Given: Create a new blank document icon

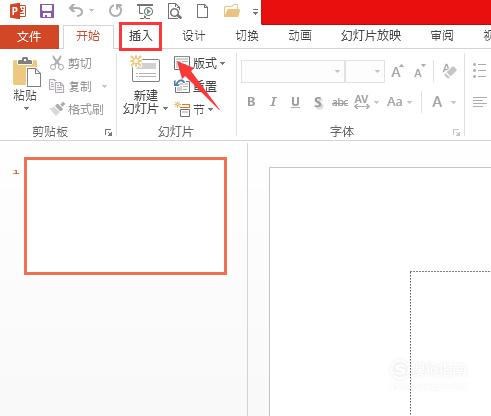Looking at the screenshot, I should (203, 11).
